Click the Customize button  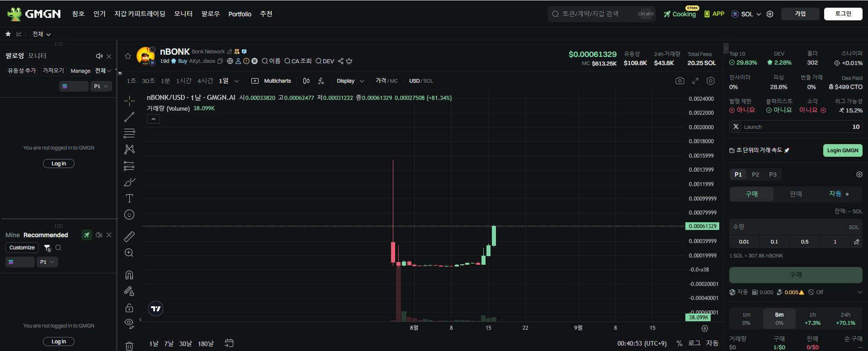click(22, 248)
